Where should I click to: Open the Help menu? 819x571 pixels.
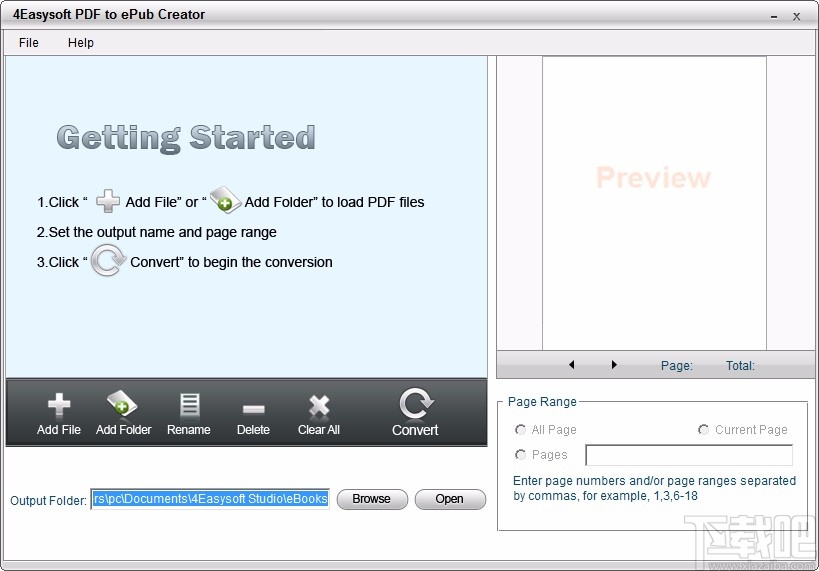[x=81, y=43]
